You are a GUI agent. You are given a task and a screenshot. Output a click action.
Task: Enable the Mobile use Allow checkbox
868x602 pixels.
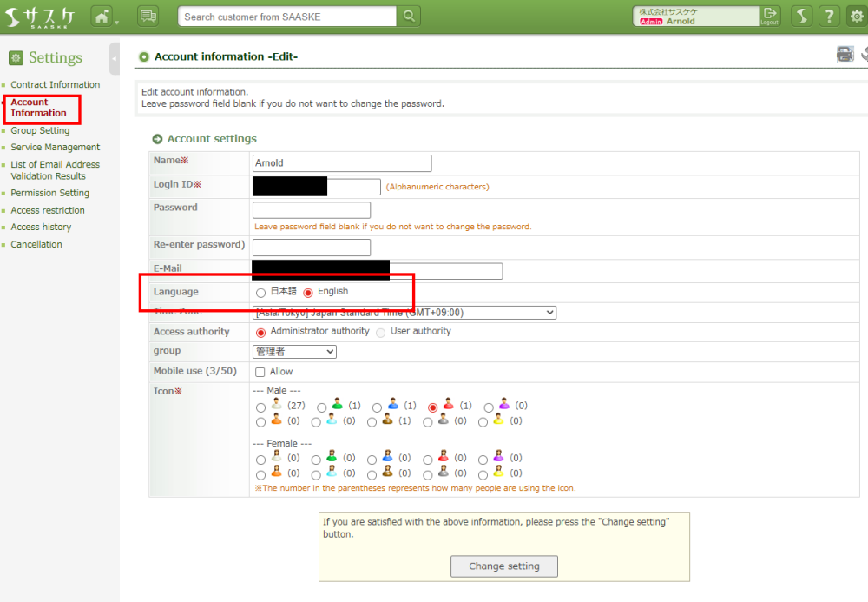tap(260, 372)
